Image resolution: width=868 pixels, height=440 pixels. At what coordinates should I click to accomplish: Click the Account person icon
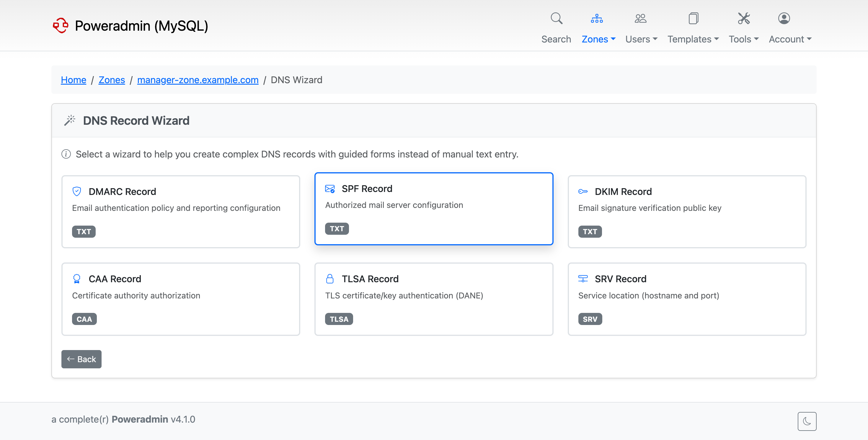pos(784,18)
